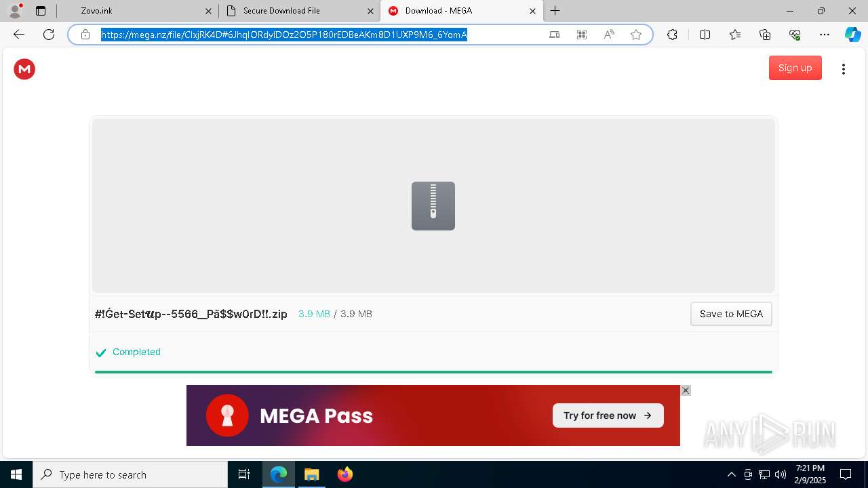Open the notification center icon
Image resolution: width=868 pixels, height=488 pixels.
click(x=846, y=474)
